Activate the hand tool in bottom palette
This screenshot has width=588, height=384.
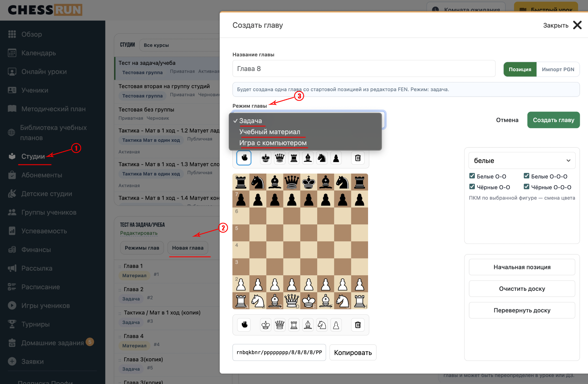pyautogui.click(x=244, y=325)
